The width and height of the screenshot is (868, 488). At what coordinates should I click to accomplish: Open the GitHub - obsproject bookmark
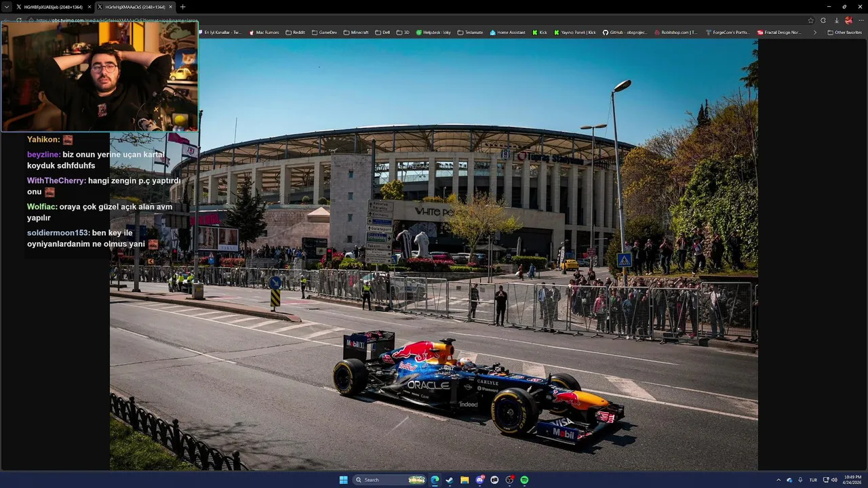(x=625, y=33)
